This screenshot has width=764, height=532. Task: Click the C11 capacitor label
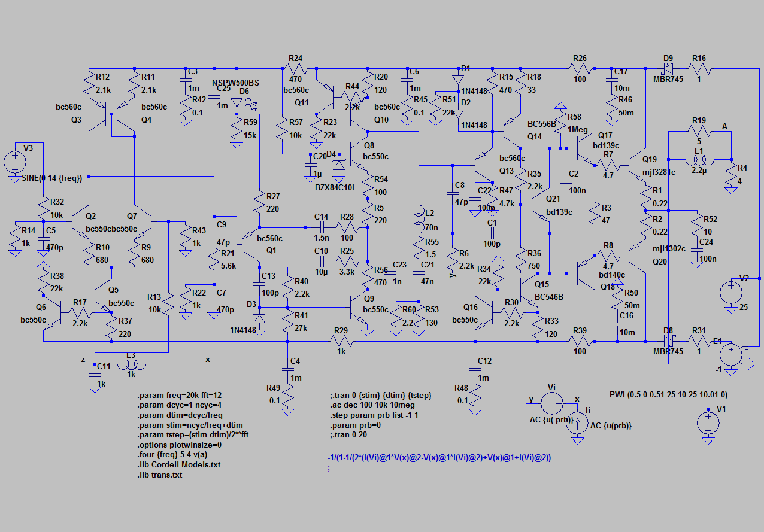[103, 366]
